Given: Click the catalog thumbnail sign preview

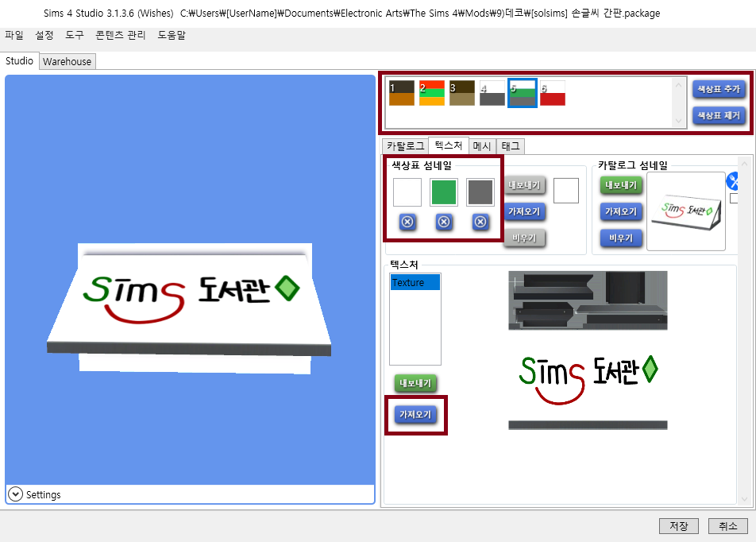Looking at the screenshot, I should click(x=685, y=211).
